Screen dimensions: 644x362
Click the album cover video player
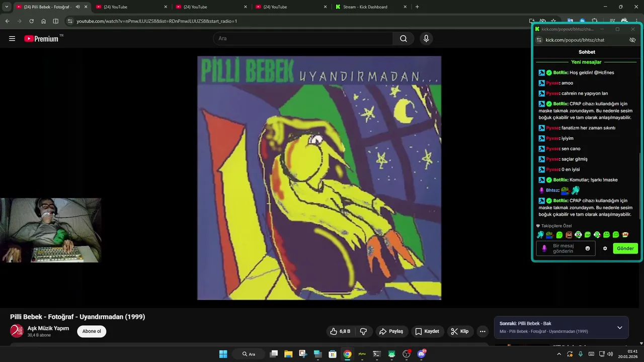(319, 177)
